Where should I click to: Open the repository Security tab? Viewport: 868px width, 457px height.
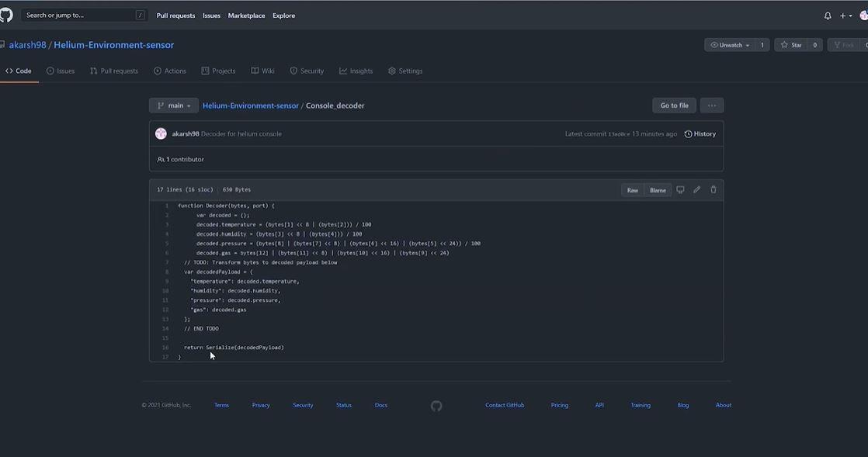click(307, 71)
